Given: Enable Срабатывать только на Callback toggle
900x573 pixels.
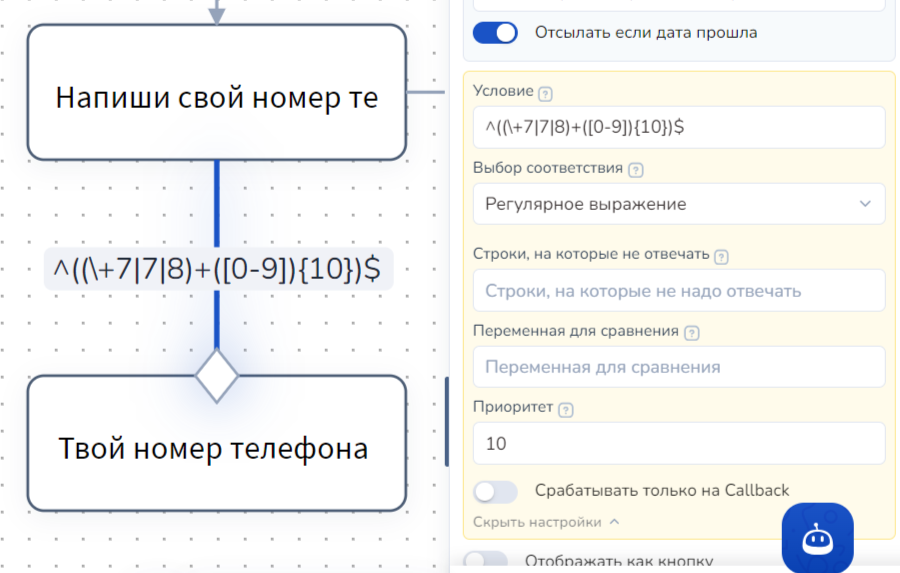Looking at the screenshot, I should (x=495, y=491).
